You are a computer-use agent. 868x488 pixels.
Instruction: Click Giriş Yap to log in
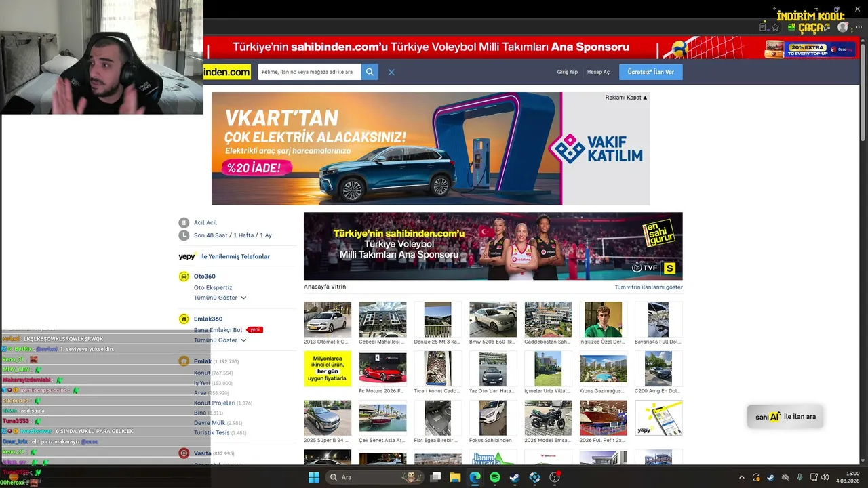pyautogui.click(x=568, y=72)
